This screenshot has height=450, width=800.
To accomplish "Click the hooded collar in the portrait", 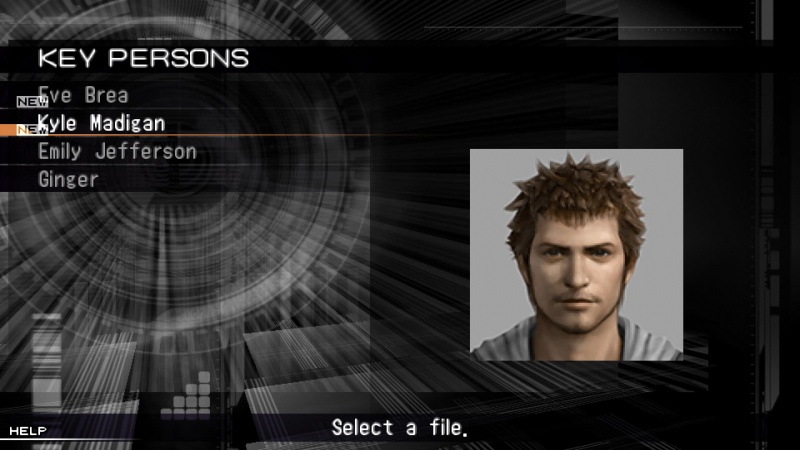I will (577, 340).
